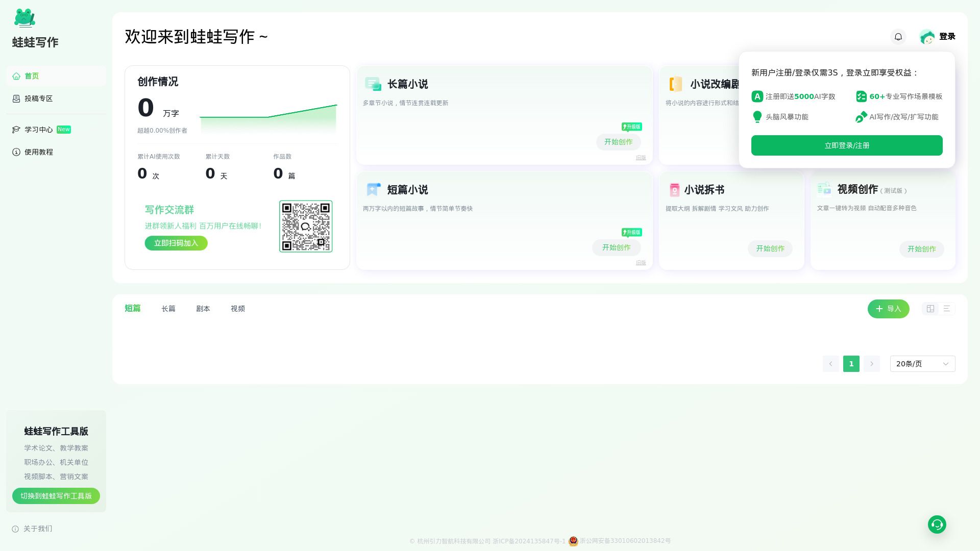
Task: Click the 长篇小说 green book icon
Action: coord(372,84)
